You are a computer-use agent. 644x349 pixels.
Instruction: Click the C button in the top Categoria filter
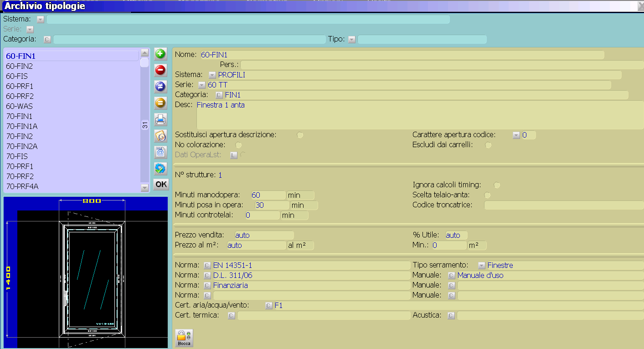tap(47, 40)
